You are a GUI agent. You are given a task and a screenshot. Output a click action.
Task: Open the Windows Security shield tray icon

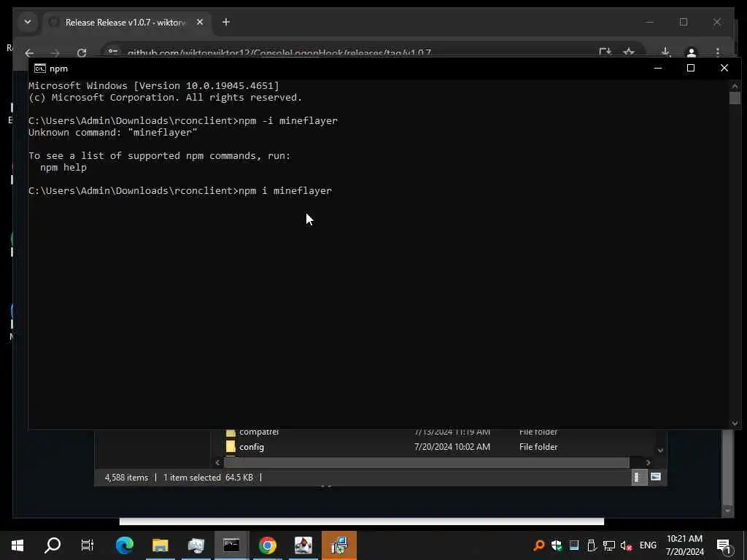coord(557,545)
